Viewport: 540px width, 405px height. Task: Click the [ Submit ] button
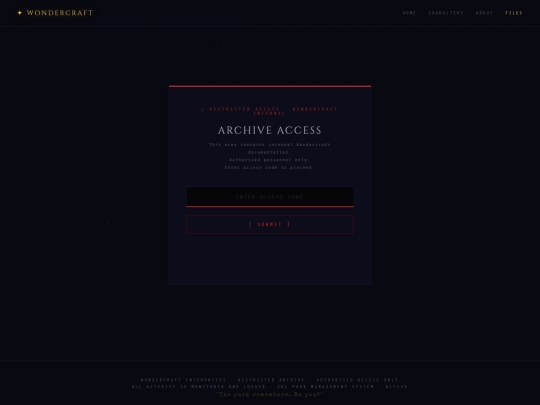(x=270, y=224)
